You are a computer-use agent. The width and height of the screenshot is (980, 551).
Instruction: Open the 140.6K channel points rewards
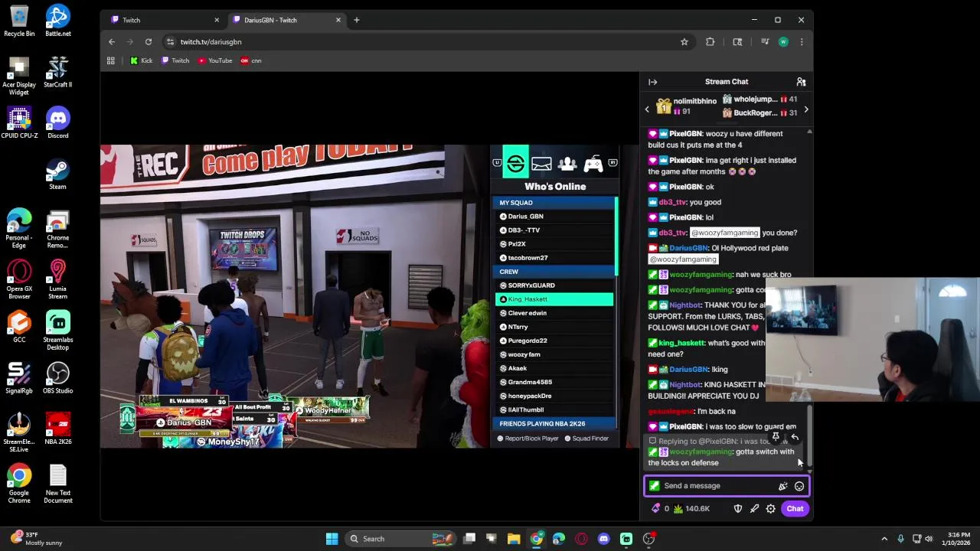(691, 509)
